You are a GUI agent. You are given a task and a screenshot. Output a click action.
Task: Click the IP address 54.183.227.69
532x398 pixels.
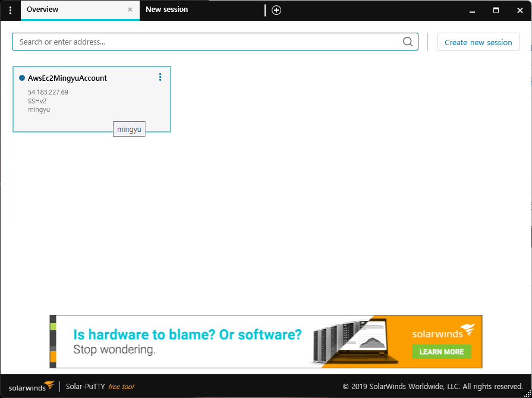(48, 92)
